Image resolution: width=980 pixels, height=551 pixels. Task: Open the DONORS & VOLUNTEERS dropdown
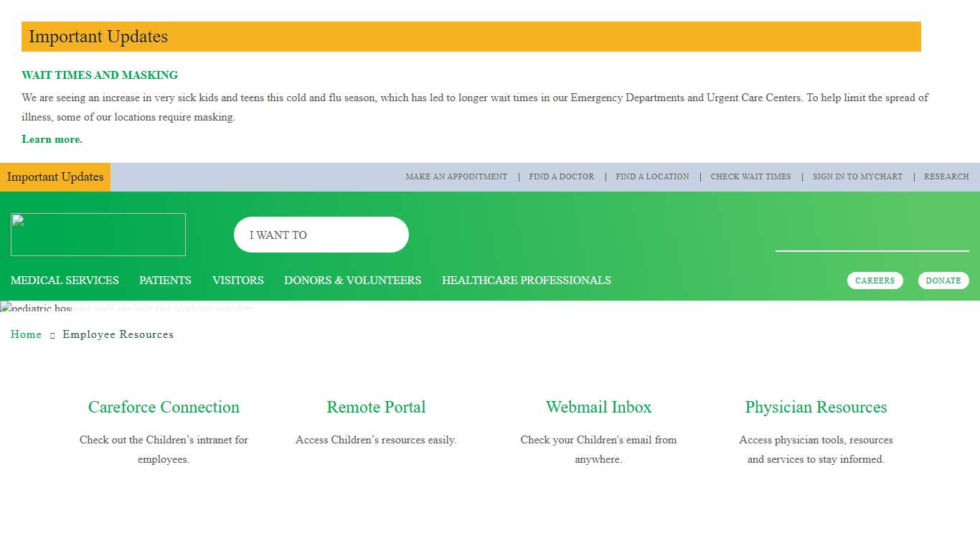(352, 281)
